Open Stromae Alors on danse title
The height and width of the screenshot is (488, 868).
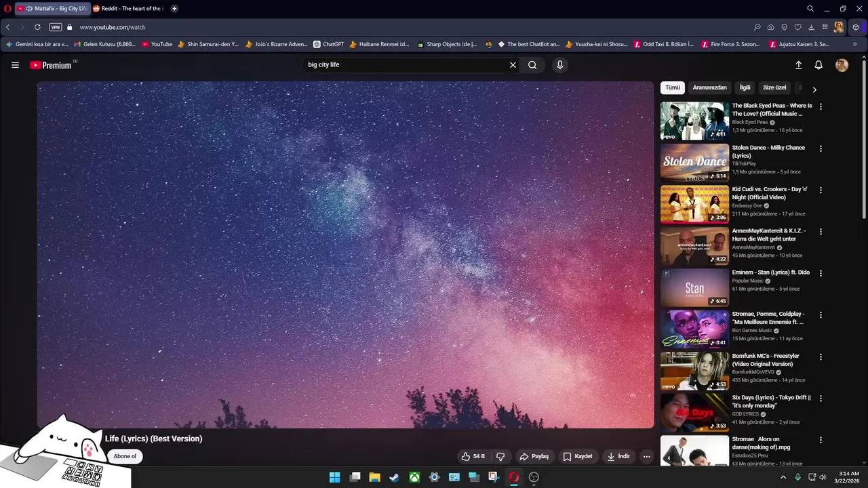(762, 443)
